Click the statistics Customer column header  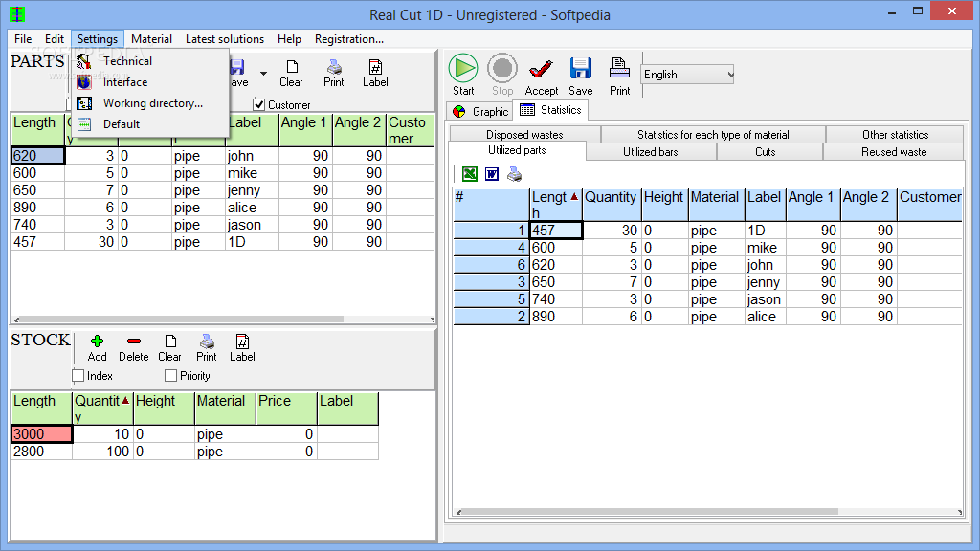pos(929,205)
